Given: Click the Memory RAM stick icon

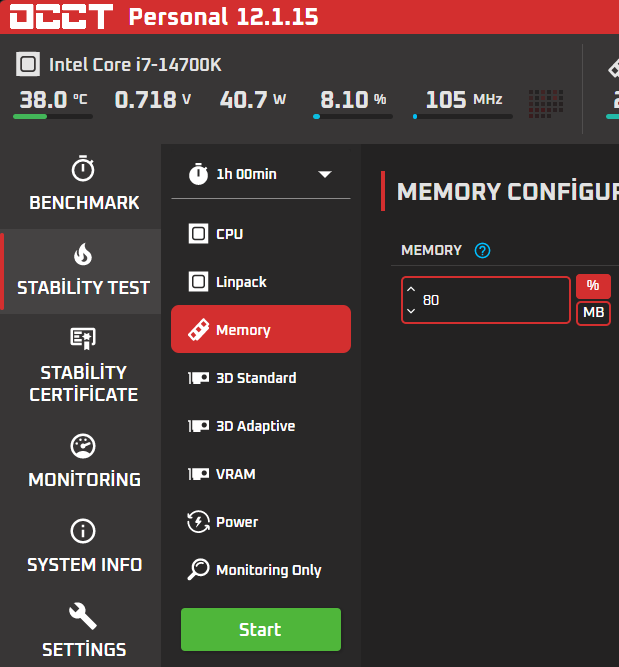Looking at the screenshot, I should pyautogui.click(x=198, y=330).
